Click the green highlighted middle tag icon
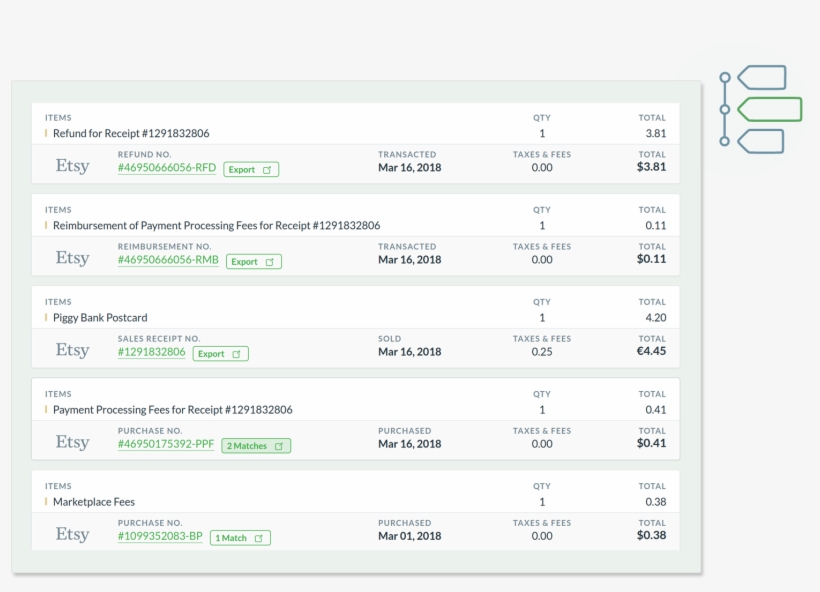 [769, 109]
